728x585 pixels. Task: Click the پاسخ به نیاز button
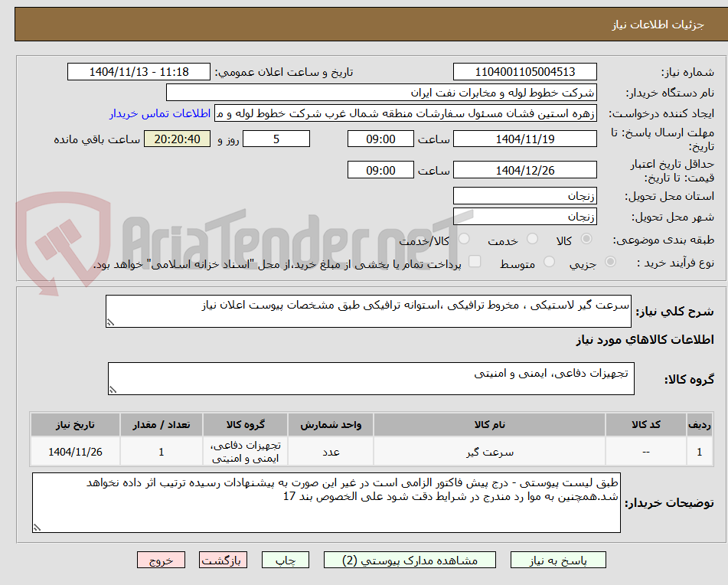pyautogui.click(x=558, y=560)
